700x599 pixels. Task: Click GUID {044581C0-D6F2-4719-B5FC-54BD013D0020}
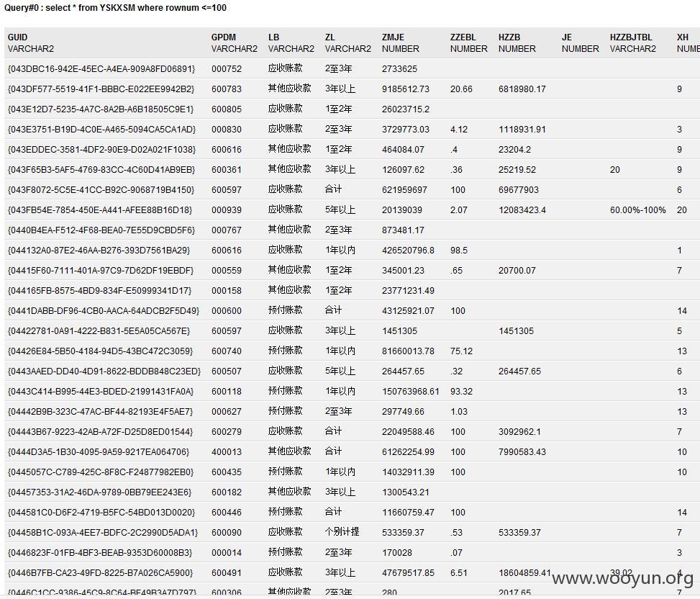coord(101,513)
